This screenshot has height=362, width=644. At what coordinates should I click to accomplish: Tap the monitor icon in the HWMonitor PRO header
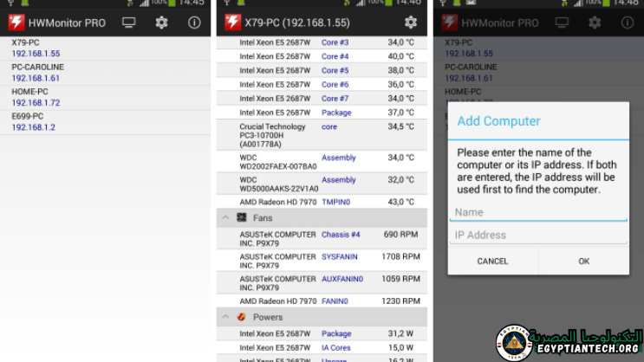129,23
